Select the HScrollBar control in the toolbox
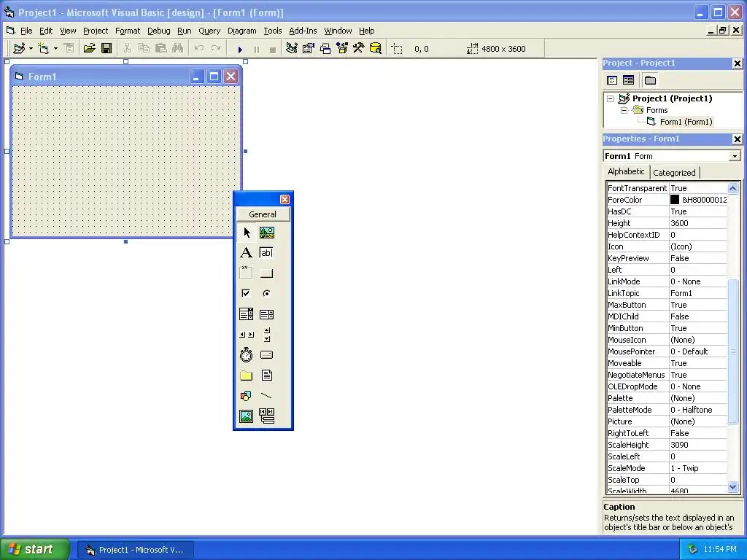 tap(247, 334)
